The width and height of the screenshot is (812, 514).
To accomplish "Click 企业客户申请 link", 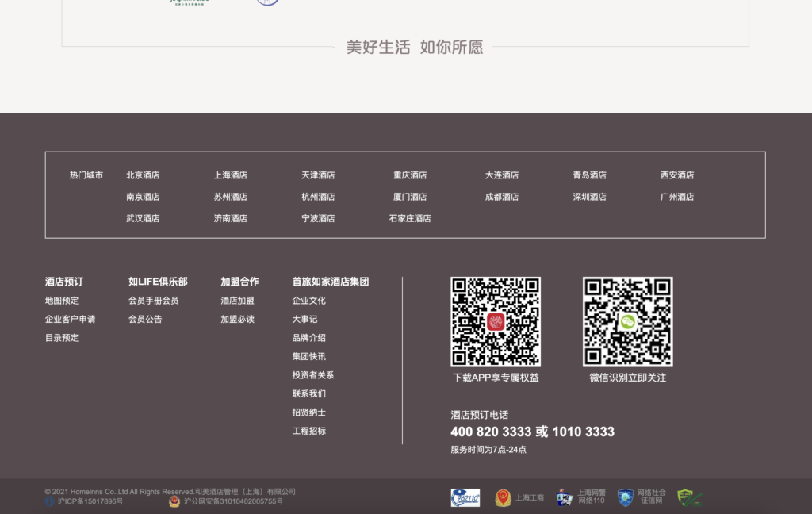I will [x=70, y=319].
